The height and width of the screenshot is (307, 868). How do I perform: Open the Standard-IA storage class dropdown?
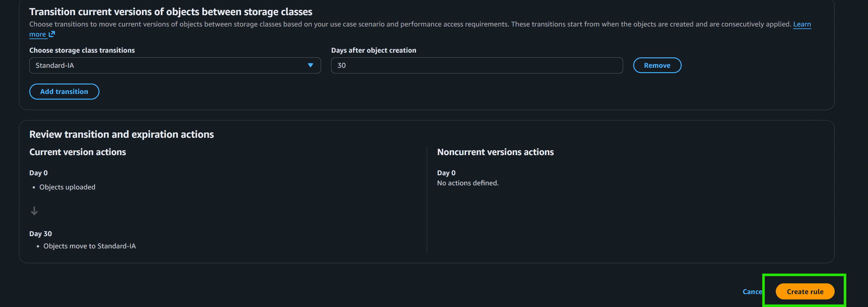(175, 66)
